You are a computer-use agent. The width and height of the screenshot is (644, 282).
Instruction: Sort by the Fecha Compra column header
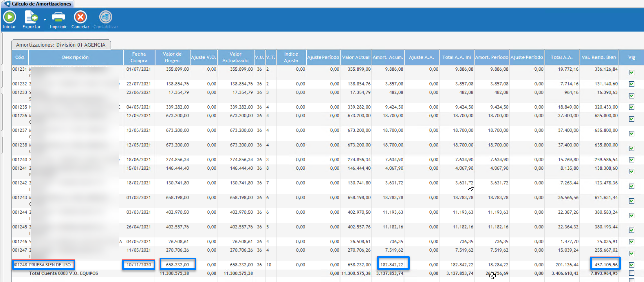click(139, 57)
